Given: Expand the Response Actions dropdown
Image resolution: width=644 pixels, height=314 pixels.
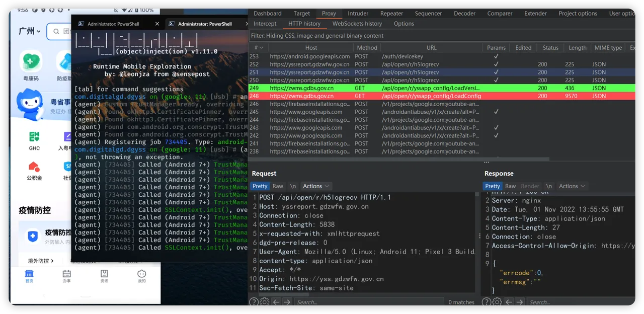Looking at the screenshot, I should [x=573, y=186].
